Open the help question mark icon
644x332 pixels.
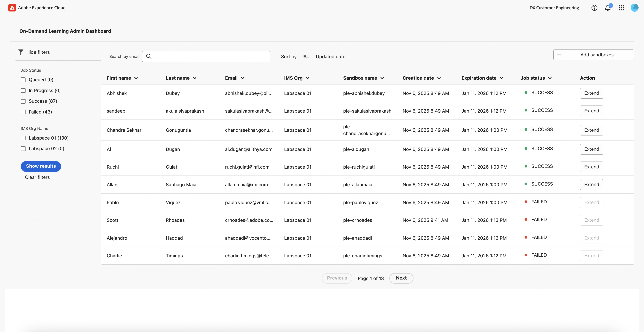point(594,8)
